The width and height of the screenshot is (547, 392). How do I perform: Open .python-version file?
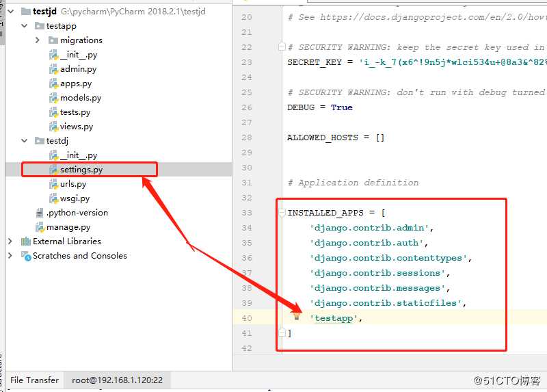77,213
